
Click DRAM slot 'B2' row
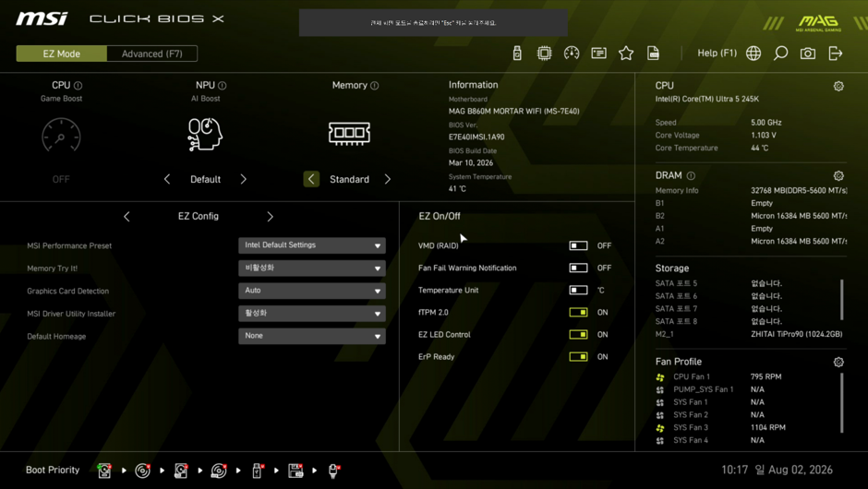pyautogui.click(x=752, y=216)
